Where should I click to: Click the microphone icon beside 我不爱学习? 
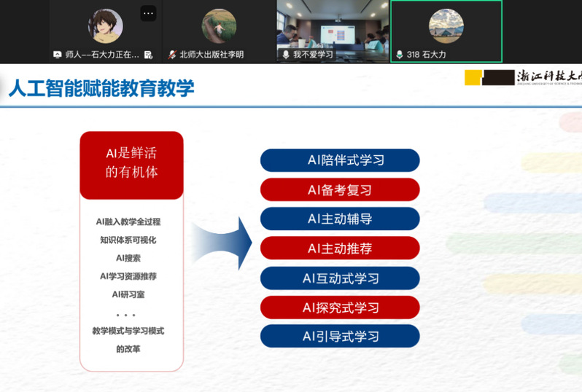(286, 55)
